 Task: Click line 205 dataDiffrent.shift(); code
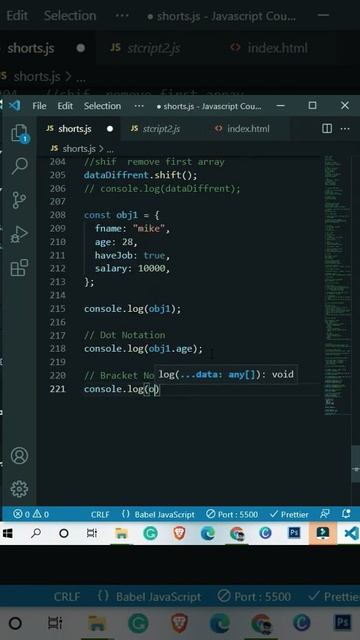(x=140, y=175)
